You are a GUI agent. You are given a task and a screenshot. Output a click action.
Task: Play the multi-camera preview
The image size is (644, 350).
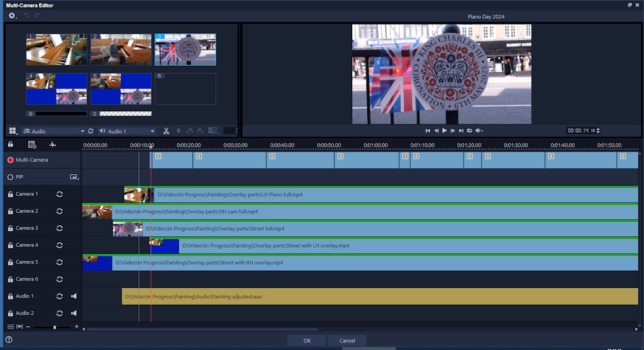pyautogui.click(x=445, y=131)
